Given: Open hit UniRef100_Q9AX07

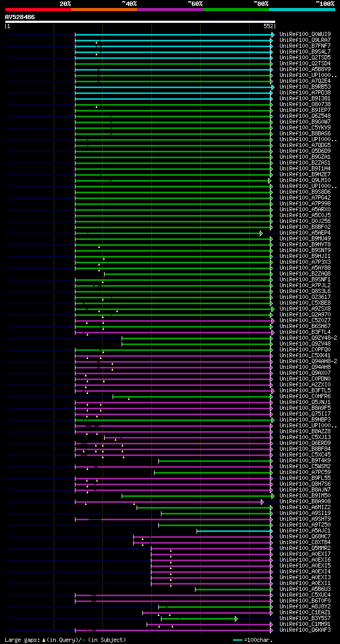Looking at the screenshot, I should point(305,373).
